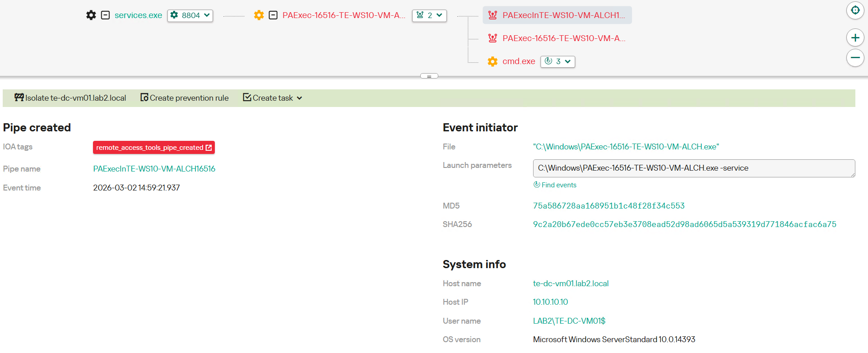Expand the PAExec 2 pipes dropdown
Viewport: 868px width, 353px height.
point(429,15)
